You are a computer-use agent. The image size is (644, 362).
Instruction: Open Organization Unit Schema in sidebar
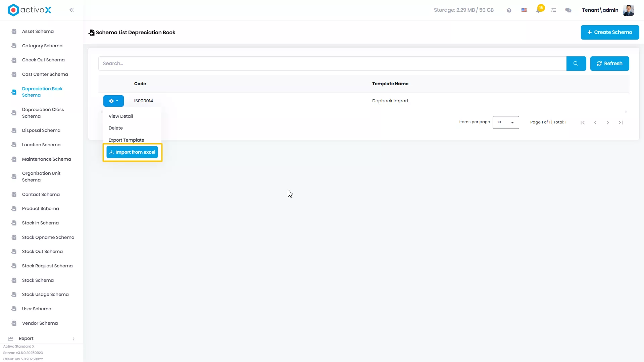(41, 176)
